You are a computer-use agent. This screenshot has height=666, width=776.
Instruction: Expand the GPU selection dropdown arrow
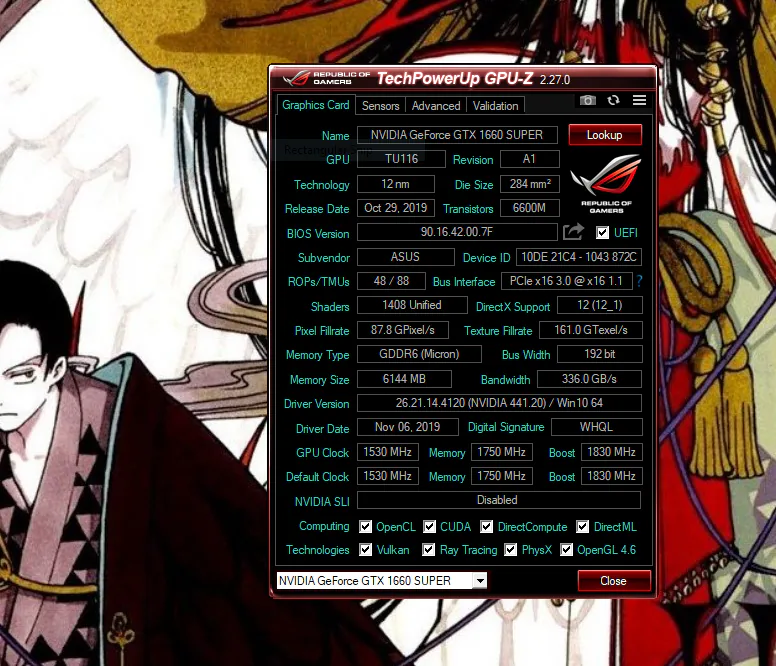pos(480,580)
